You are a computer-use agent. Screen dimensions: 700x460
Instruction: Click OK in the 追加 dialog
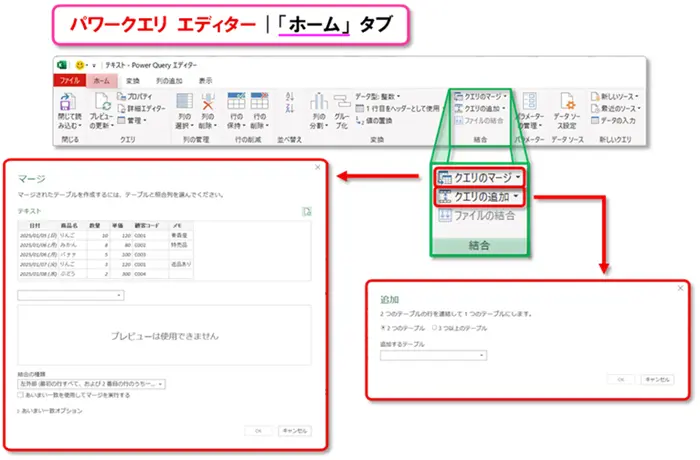(621, 380)
